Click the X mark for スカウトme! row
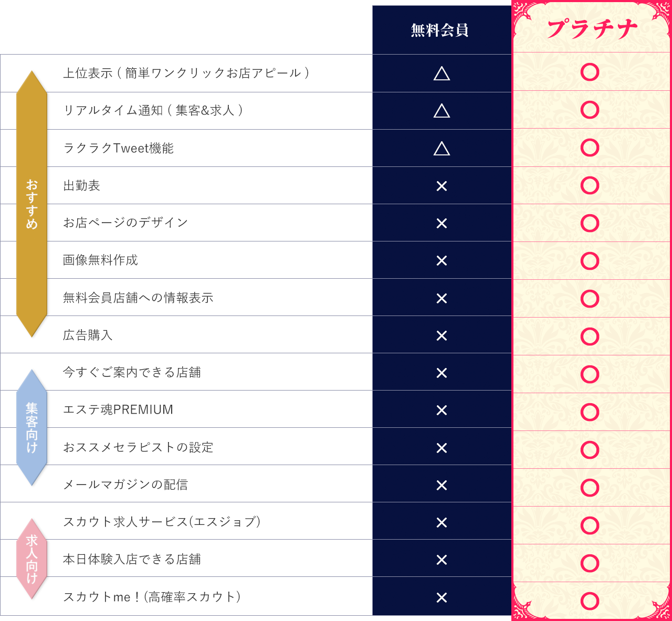Screen dimensions: 672x621 coord(442,597)
